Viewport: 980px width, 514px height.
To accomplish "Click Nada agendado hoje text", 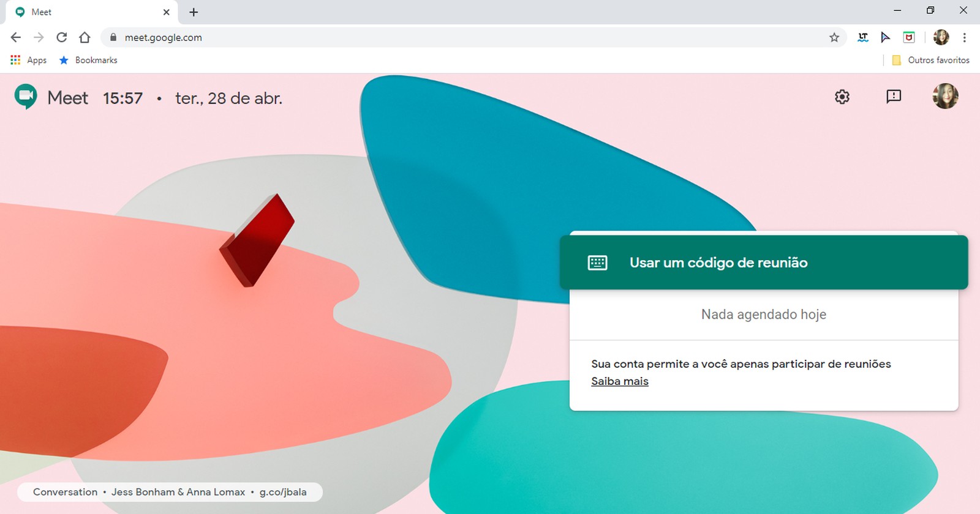I will [x=764, y=315].
